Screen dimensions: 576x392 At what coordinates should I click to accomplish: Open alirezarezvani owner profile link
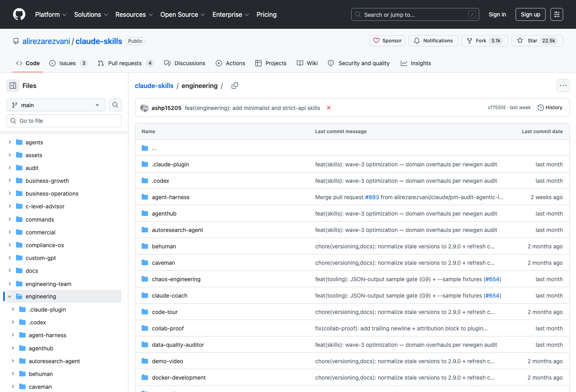[x=46, y=41]
